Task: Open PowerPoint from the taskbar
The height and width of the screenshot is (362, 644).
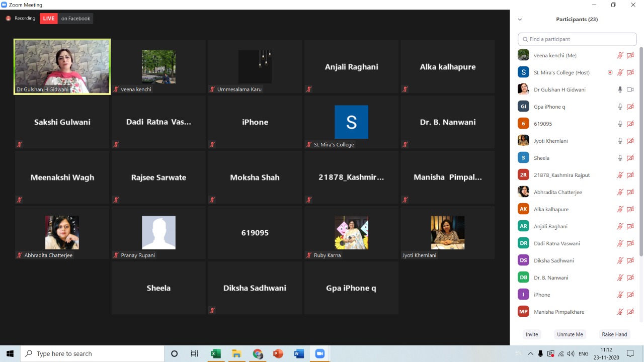Action: (278, 354)
